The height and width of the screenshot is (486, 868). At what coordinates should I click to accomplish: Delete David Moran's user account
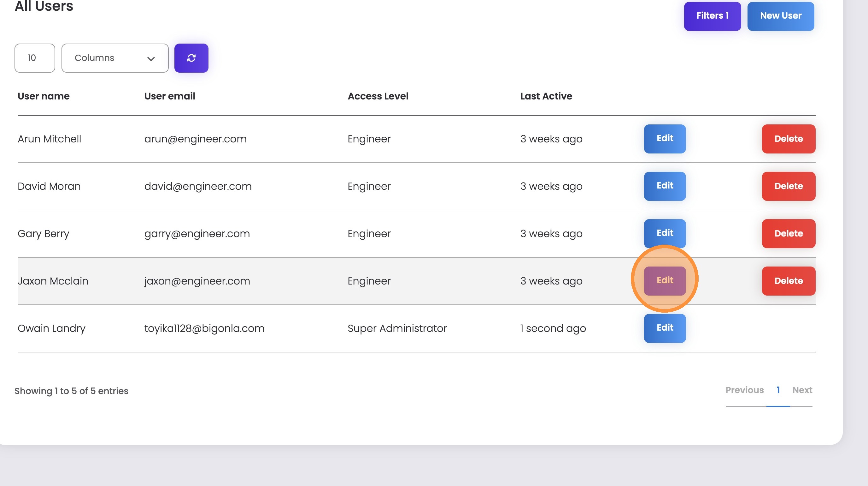pos(788,186)
